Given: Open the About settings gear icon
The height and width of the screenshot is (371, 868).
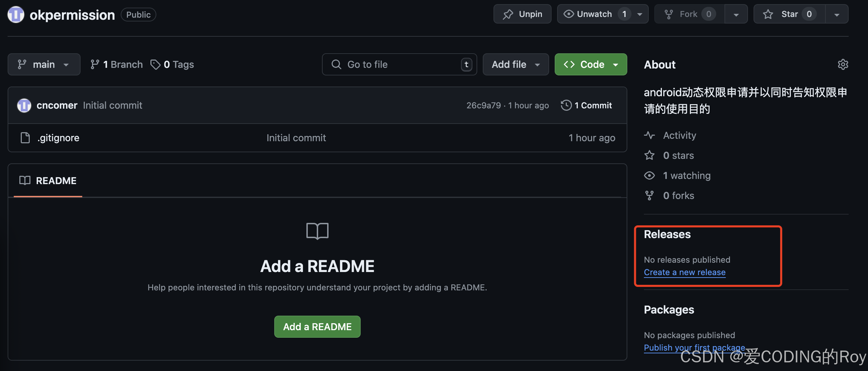Looking at the screenshot, I should 843,64.
